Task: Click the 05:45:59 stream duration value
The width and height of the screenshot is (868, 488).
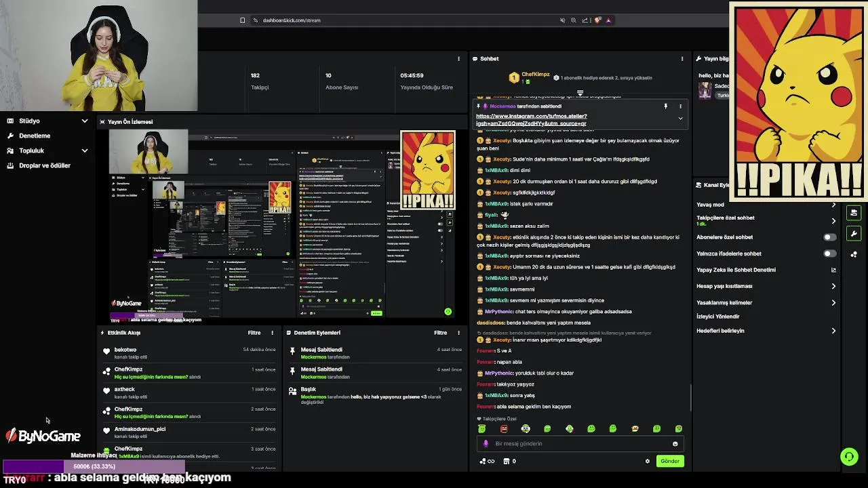Action: (412, 75)
